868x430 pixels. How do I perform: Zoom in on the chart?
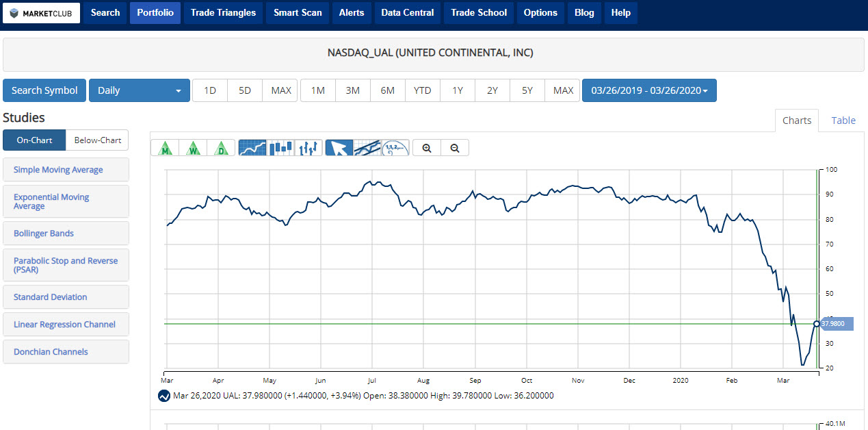(427, 148)
